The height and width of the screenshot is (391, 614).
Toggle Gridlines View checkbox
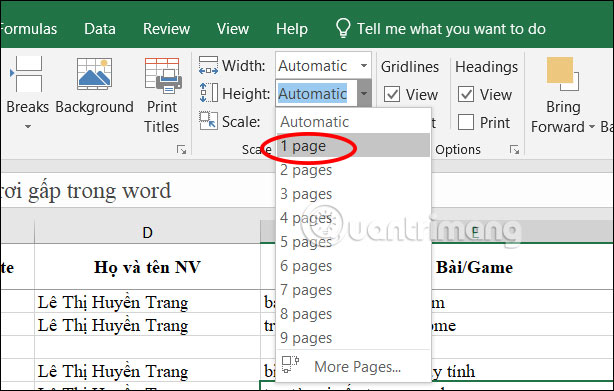click(392, 94)
